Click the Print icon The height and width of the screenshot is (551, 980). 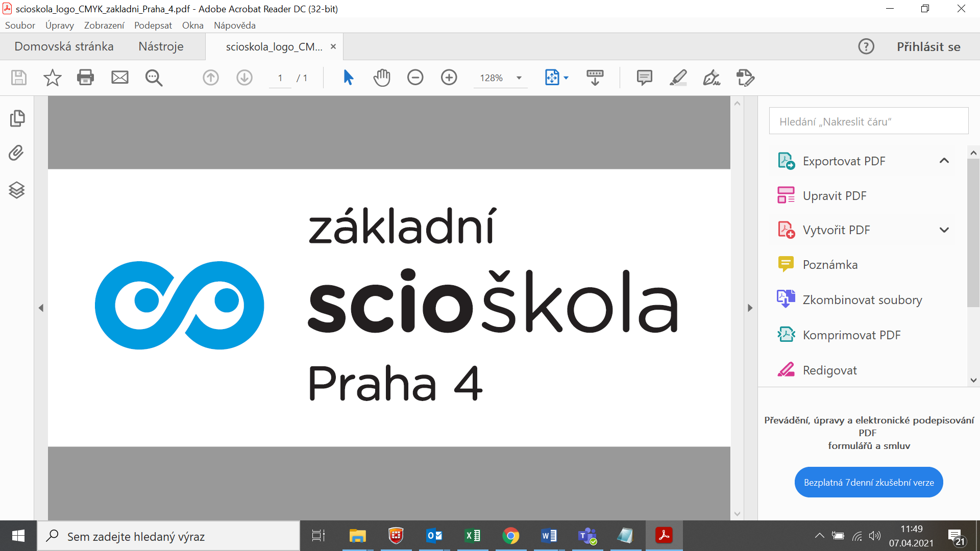[85, 78]
